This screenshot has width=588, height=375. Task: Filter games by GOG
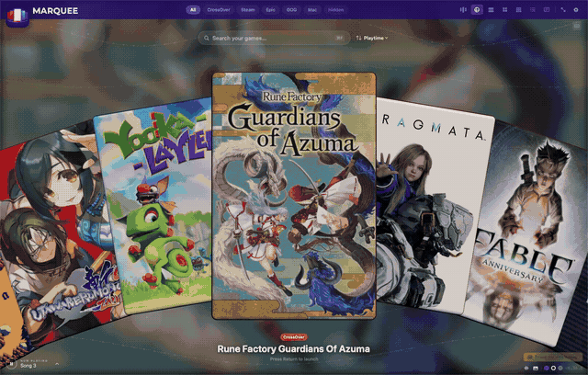pyautogui.click(x=291, y=10)
